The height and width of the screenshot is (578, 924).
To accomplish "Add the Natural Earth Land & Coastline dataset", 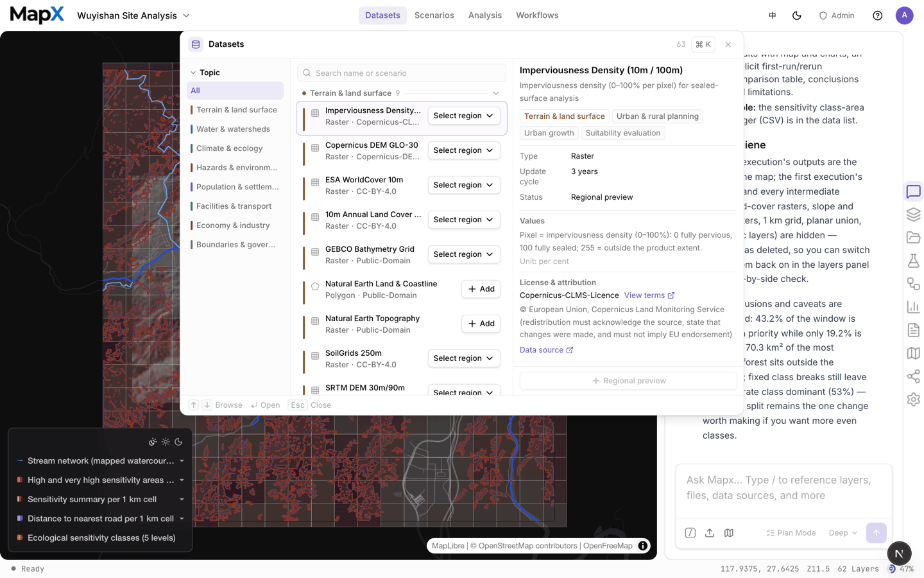I will click(x=481, y=289).
